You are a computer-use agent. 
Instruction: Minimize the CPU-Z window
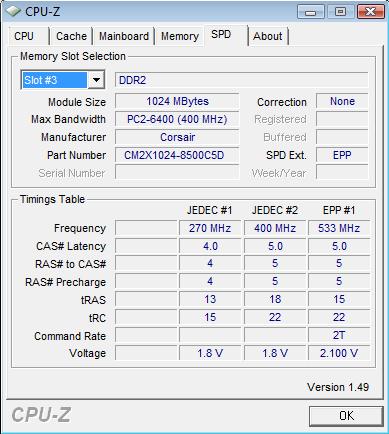coord(311,12)
